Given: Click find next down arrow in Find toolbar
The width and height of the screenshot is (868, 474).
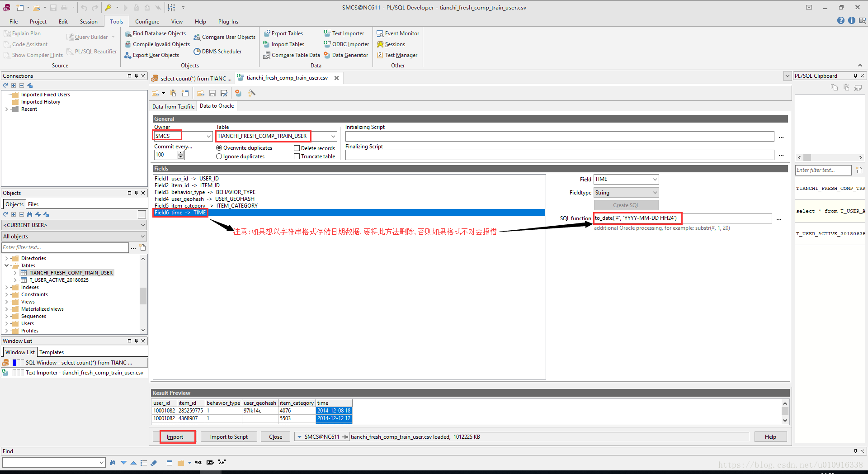Looking at the screenshot, I should click(x=123, y=463).
